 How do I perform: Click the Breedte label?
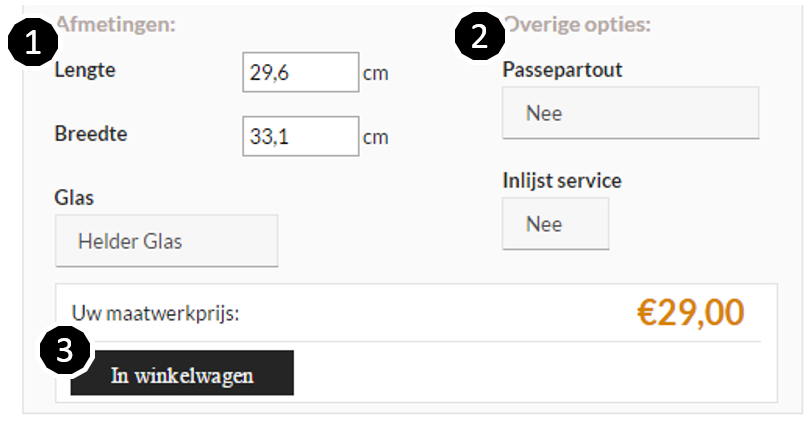click(91, 134)
